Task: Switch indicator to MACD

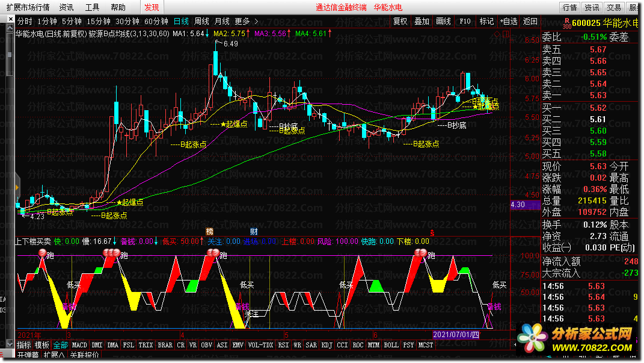Action: (79, 345)
